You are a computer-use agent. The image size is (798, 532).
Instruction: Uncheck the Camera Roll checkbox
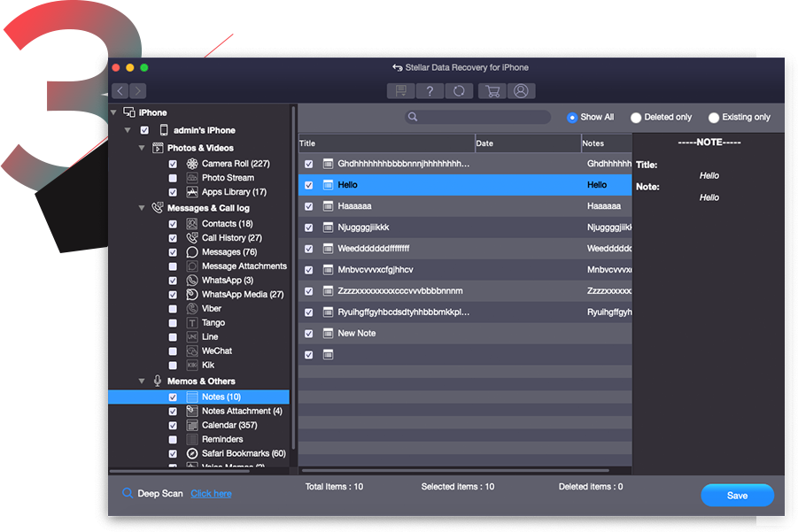click(173, 164)
